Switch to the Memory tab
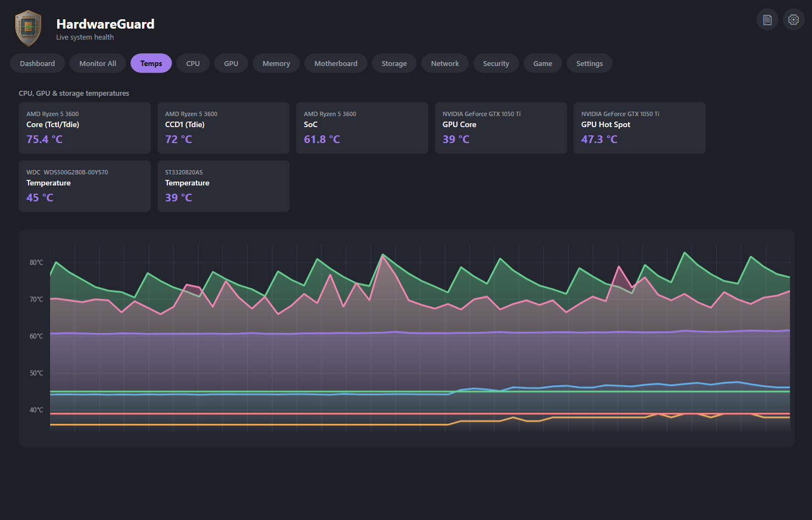 click(x=276, y=63)
